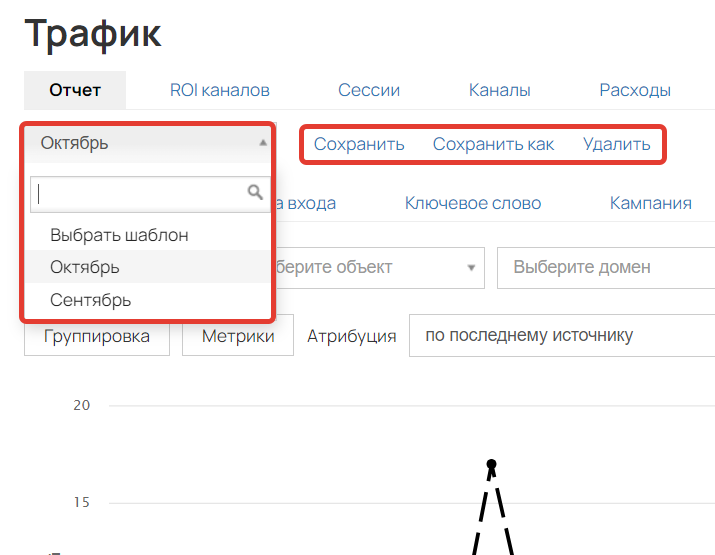The image size is (715, 555).
Task: Switch to ROI каналов tab
Action: [219, 90]
